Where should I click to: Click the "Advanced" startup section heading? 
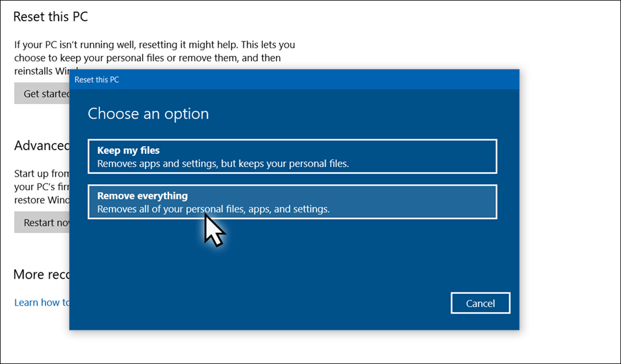click(42, 145)
